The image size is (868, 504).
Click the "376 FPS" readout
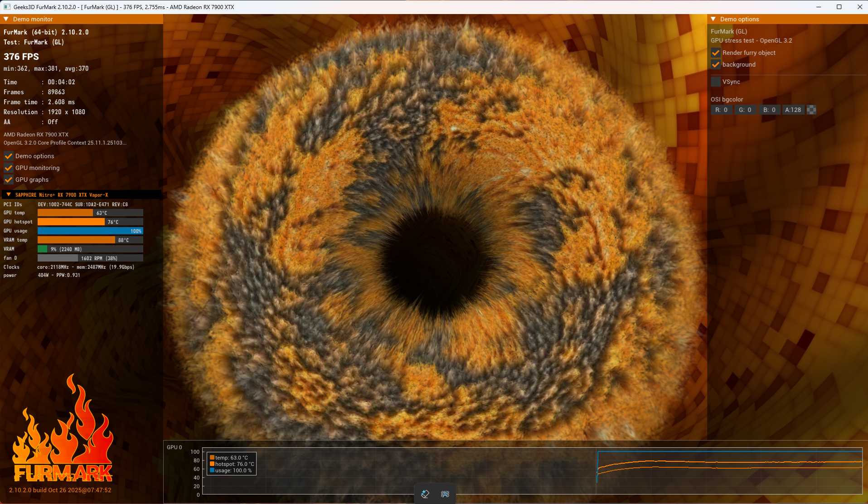pos(21,57)
